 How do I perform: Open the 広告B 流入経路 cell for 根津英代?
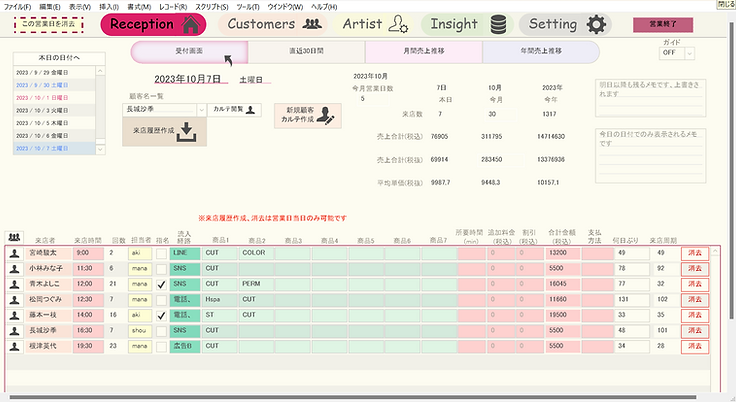click(x=185, y=347)
